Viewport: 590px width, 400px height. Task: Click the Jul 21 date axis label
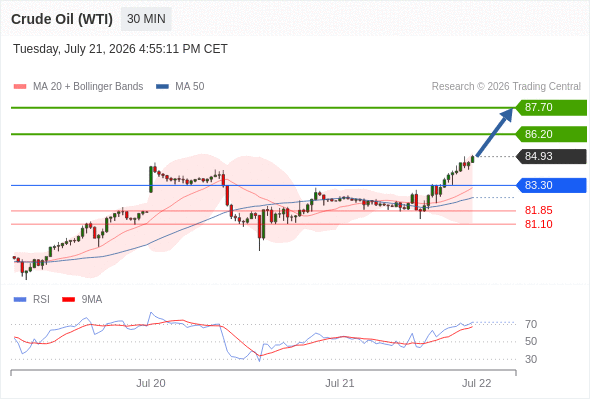pyautogui.click(x=339, y=383)
